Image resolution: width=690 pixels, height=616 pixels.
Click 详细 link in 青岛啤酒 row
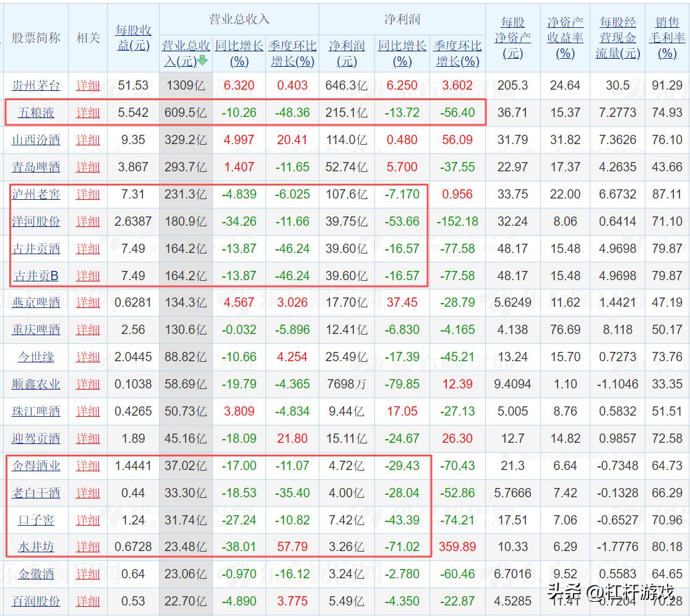(x=88, y=167)
